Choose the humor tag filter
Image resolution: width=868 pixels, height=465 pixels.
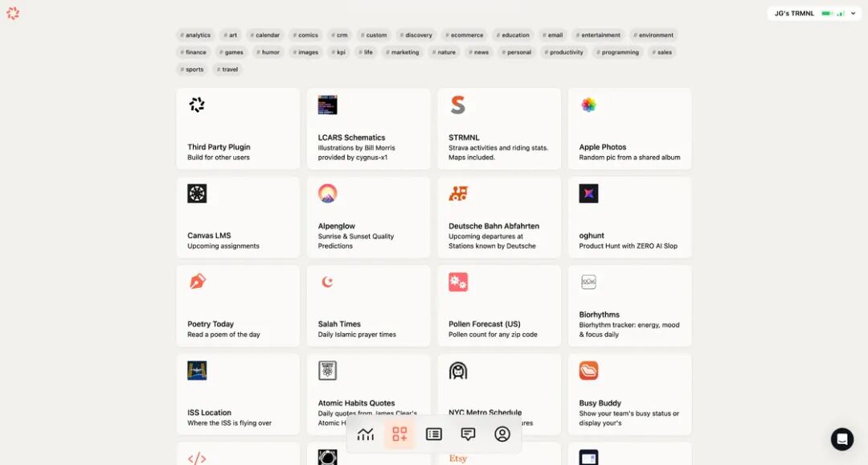coord(268,52)
